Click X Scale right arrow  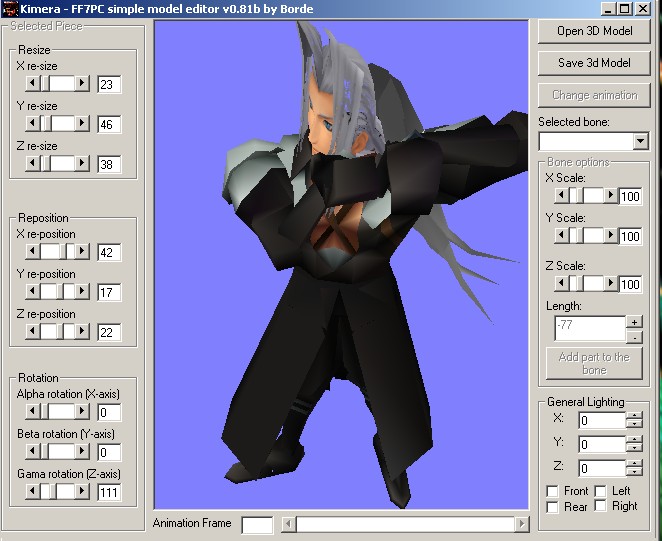coord(609,196)
